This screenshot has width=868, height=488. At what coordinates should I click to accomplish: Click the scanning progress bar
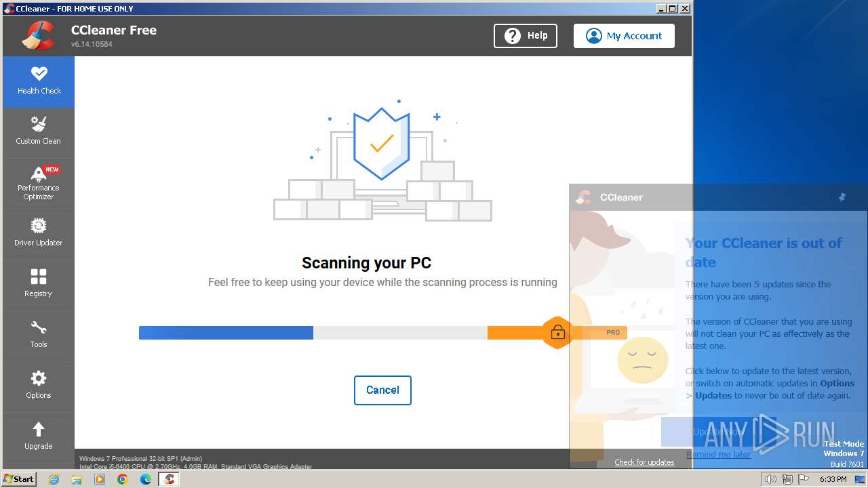[382, 333]
